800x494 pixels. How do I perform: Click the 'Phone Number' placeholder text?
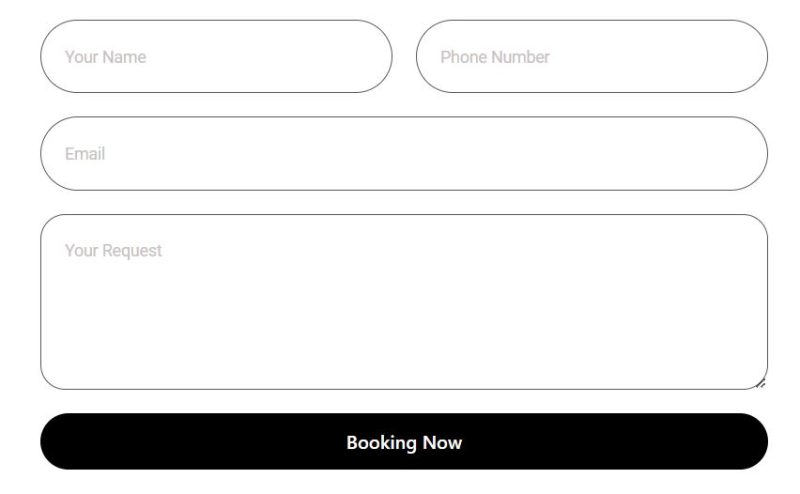click(495, 57)
